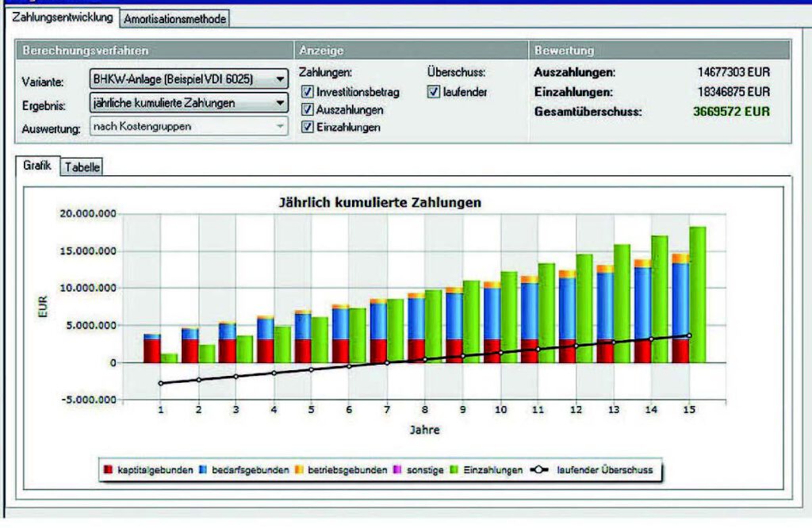The height and width of the screenshot is (528, 812).
Task: Toggle the laufender Überschuss checkbox
Action: point(434,92)
